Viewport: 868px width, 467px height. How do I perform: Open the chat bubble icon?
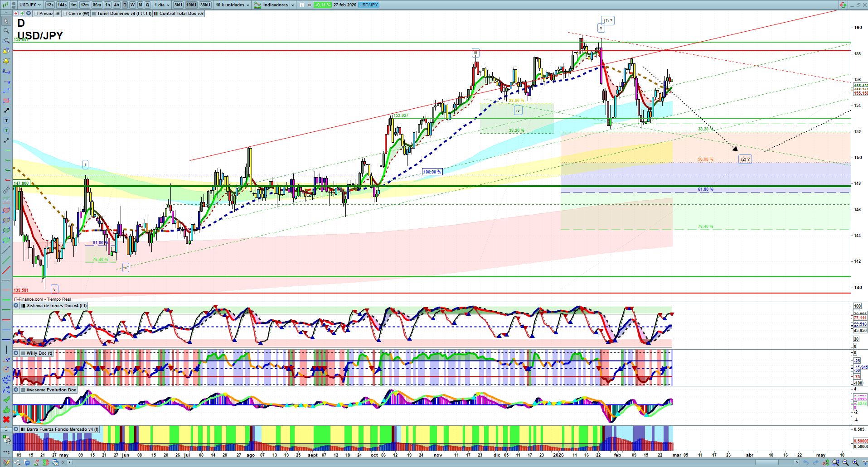coord(27,462)
